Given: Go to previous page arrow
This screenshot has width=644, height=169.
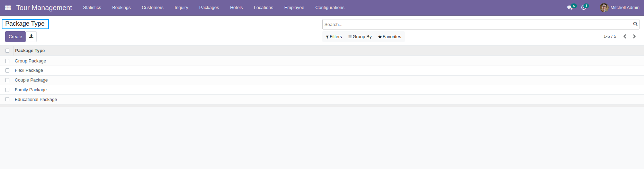Looking at the screenshot, I should (x=625, y=36).
